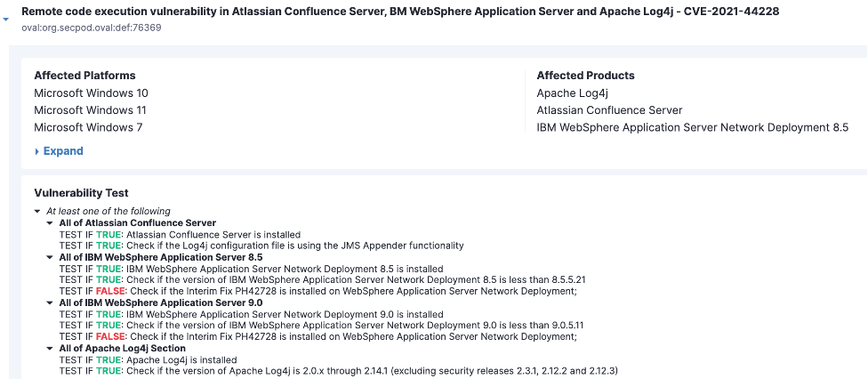The height and width of the screenshot is (379, 868).
Task: Expand the Affected Platforms list
Action: (x=59, y=151)
